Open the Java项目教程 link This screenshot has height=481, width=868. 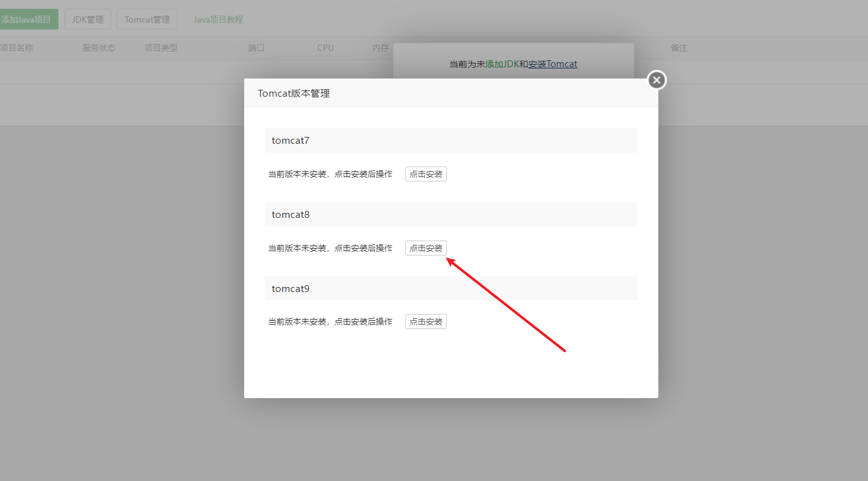click(x=218, y=19)
